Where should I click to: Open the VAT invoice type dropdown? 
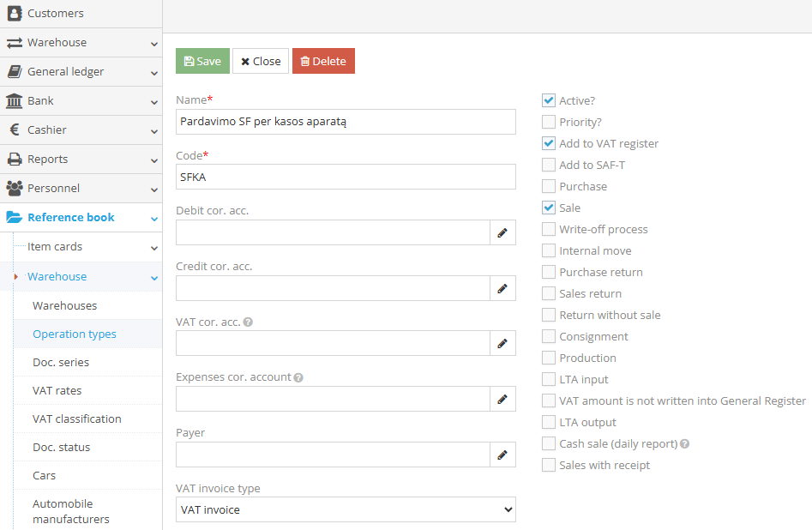coord(344,509)
